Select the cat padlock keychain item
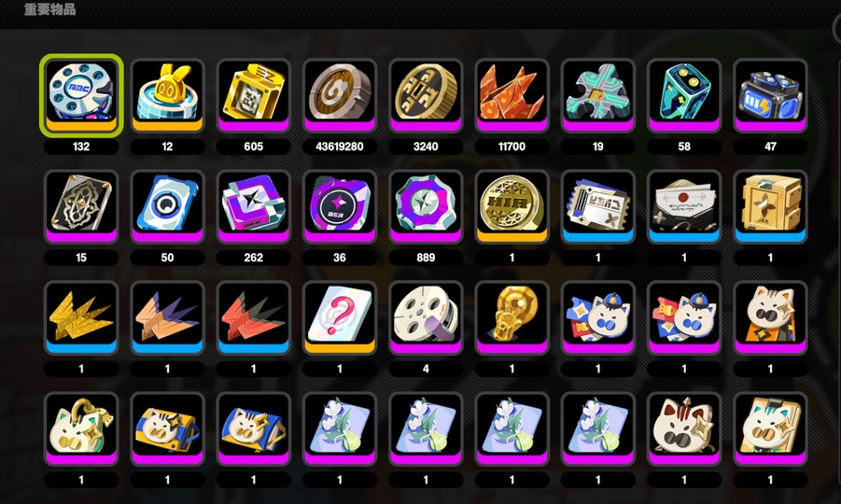The height and width of the screenshot is (504, 841). 81,428
